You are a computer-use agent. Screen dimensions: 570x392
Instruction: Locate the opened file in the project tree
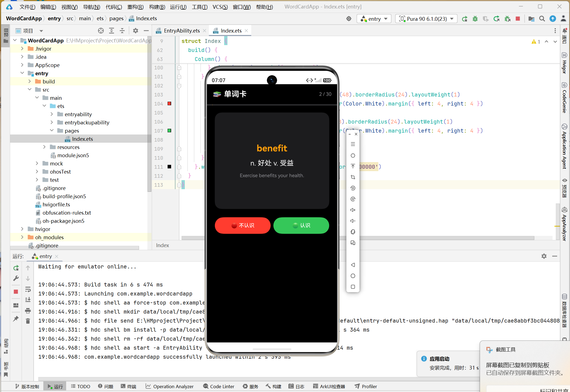pyautogui.click(x=101, y=31)
